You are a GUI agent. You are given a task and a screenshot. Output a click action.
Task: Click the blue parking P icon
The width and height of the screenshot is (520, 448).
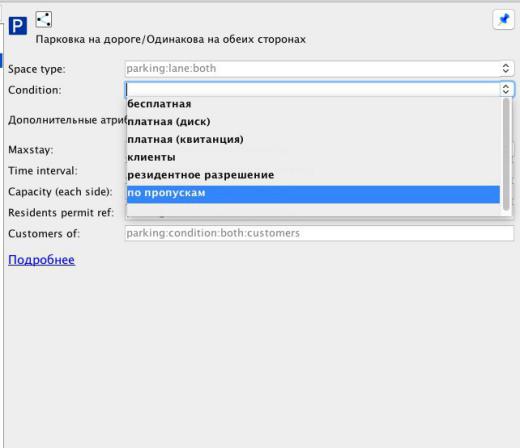[x=18, y=26]
